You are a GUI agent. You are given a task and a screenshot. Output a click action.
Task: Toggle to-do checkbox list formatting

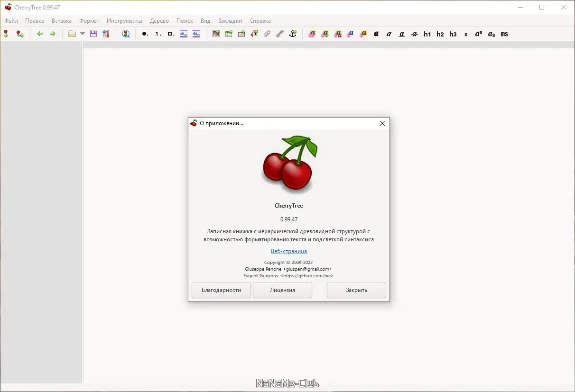[171, 34]
